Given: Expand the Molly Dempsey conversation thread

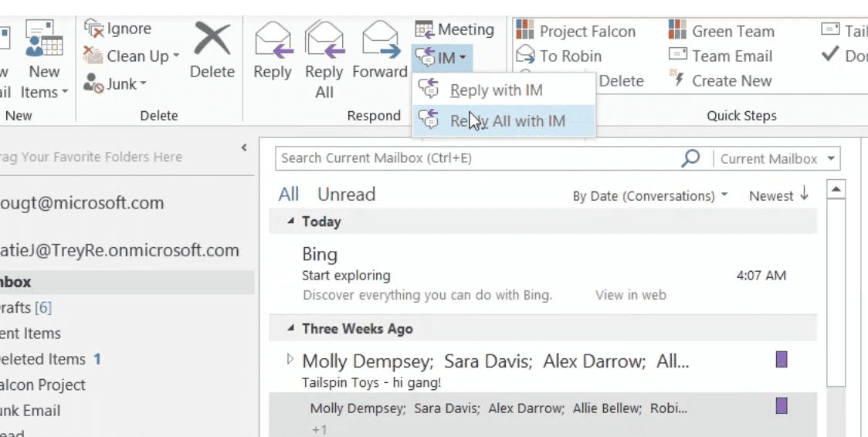Looking at the screenshot, I should point(290,359).
